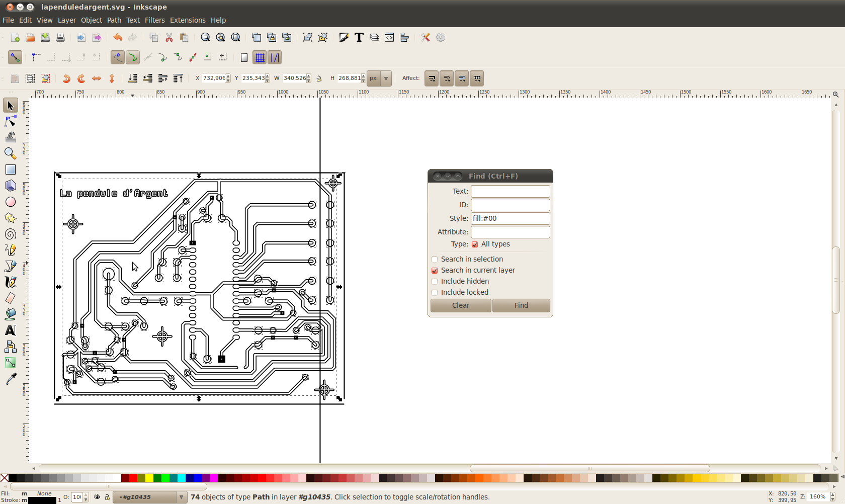The image size is (845, 504).
Task: Select the Node editing tool
Action: click(10, 122)
